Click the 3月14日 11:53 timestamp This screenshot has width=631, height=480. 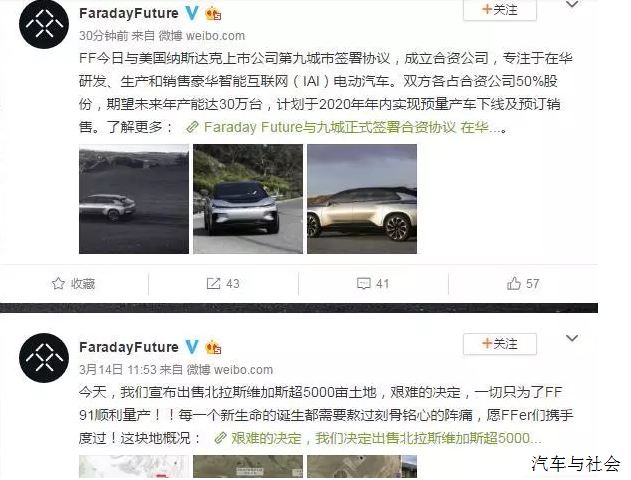[112, 369]
